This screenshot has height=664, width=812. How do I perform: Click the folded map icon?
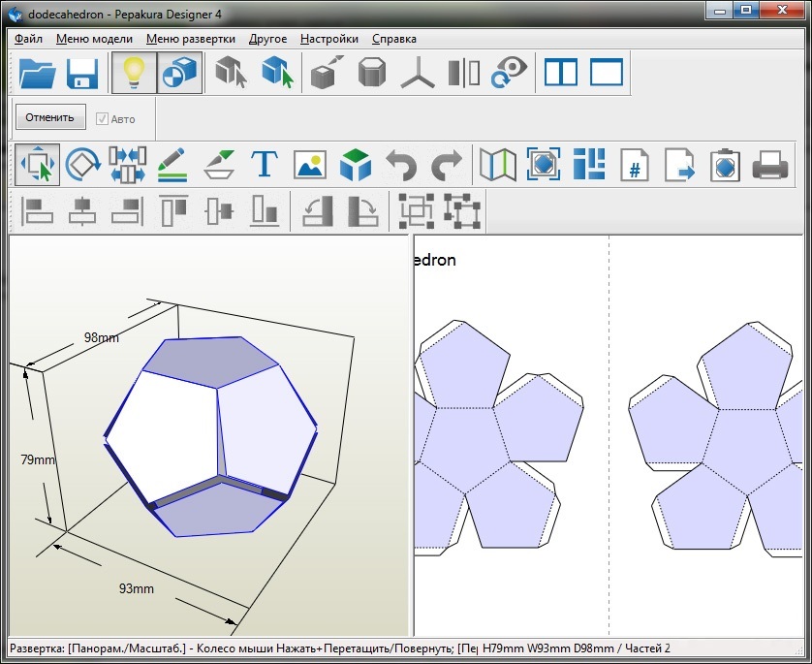(498, 165)
